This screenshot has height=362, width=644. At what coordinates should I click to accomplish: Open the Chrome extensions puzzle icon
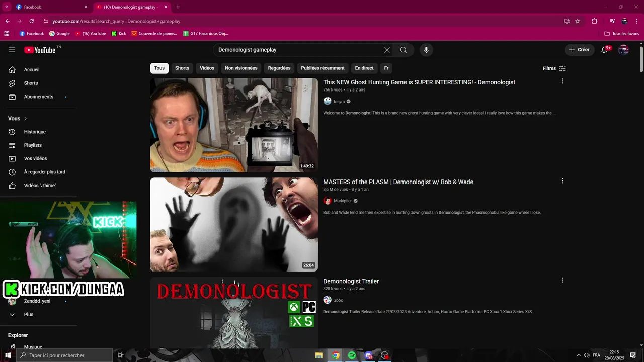594,21
